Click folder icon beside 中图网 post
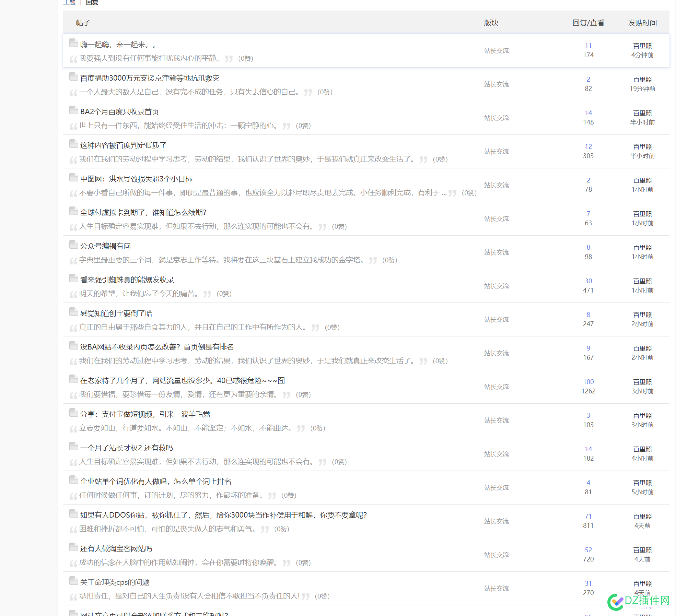The image size is (676, 616). coord(73,177)
